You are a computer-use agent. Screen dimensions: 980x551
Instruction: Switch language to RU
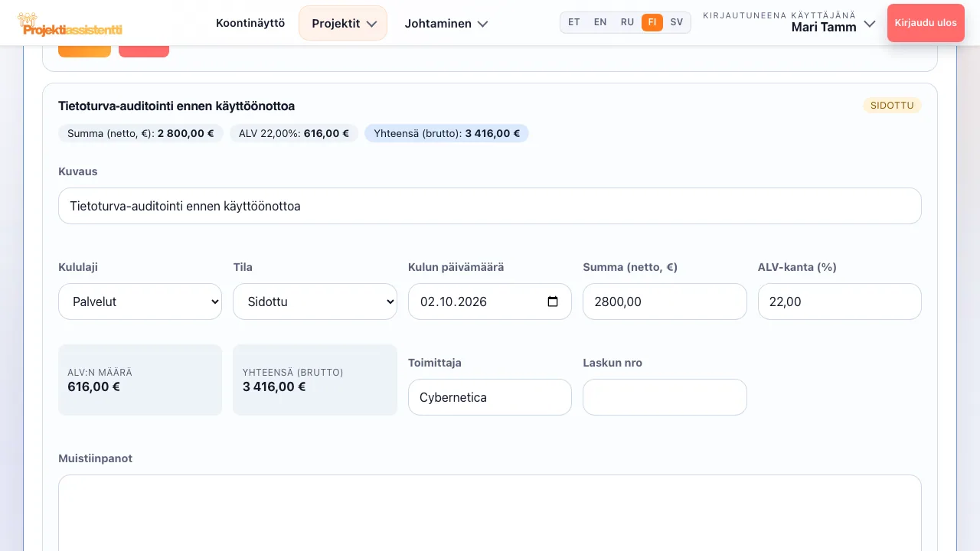627,22
